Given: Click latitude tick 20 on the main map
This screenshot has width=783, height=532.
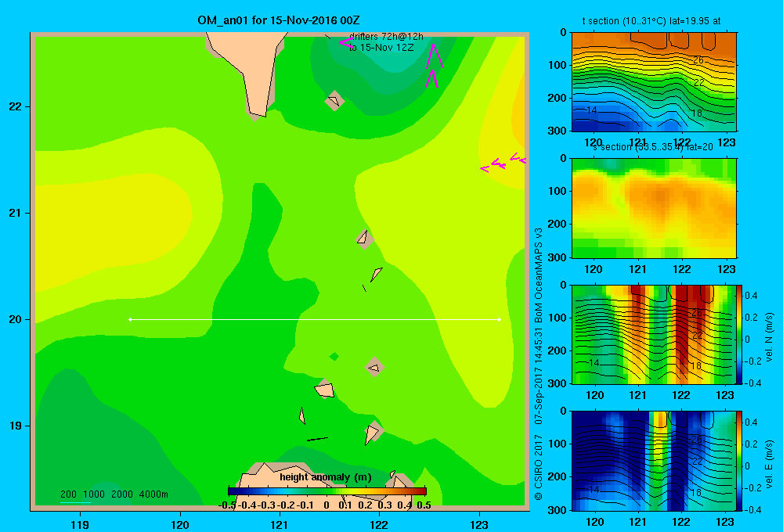Looking at the screenshot, I should 16,319.
